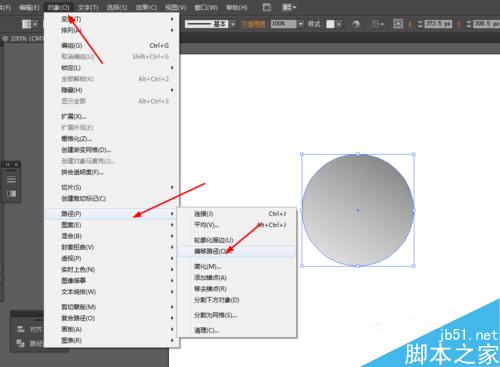The image size is (500, 367).
Task: Open the stroke swatch dropdown in control bar
Action: click(x=35, y=24)
